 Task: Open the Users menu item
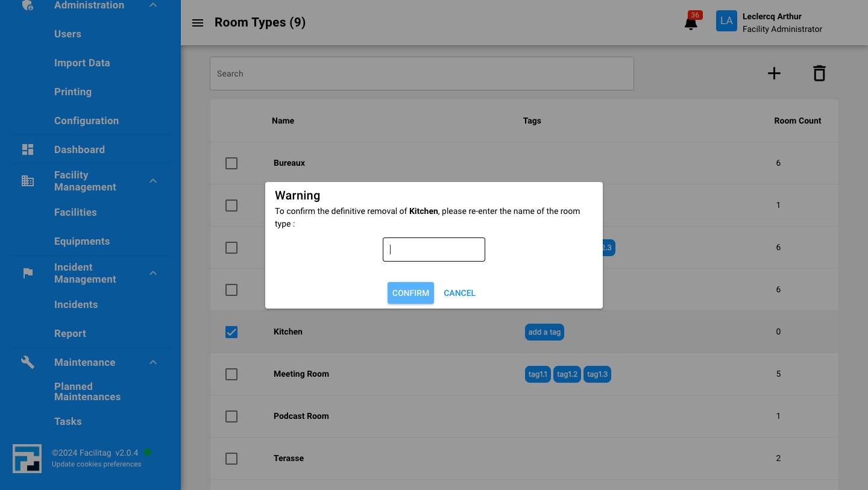68,34
